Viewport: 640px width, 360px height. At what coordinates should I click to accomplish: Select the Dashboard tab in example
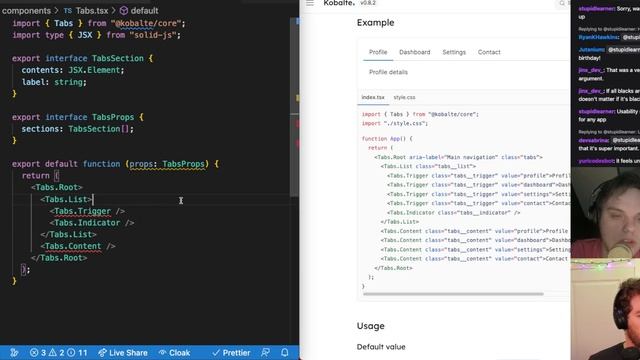[415, 52]
